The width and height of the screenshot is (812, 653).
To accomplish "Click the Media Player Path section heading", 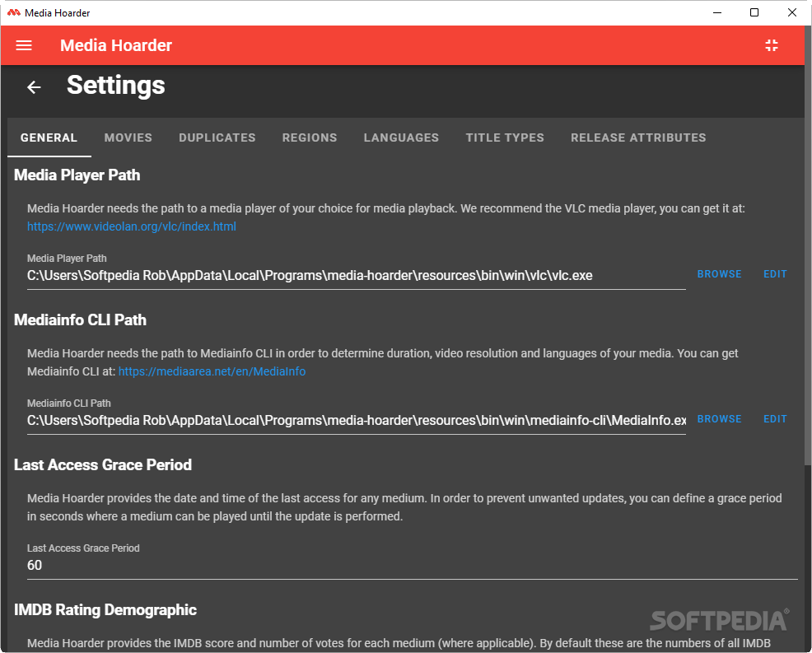I will [77, 175].
